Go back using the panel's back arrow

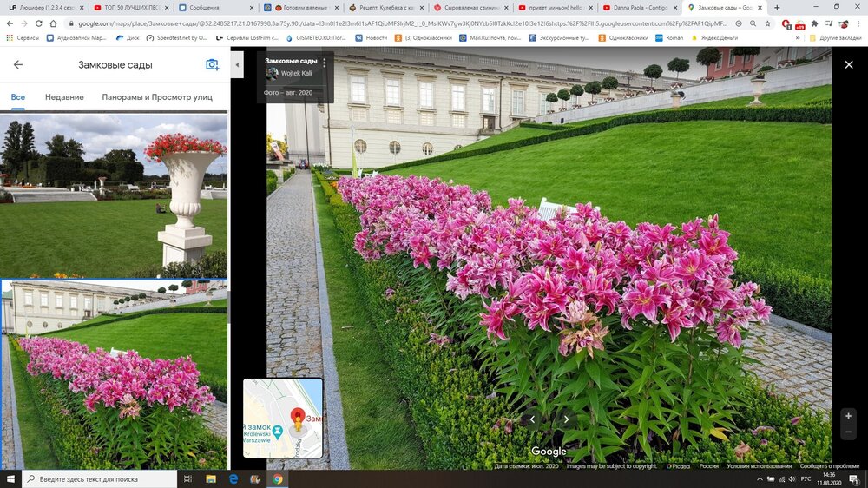(18, 65)
